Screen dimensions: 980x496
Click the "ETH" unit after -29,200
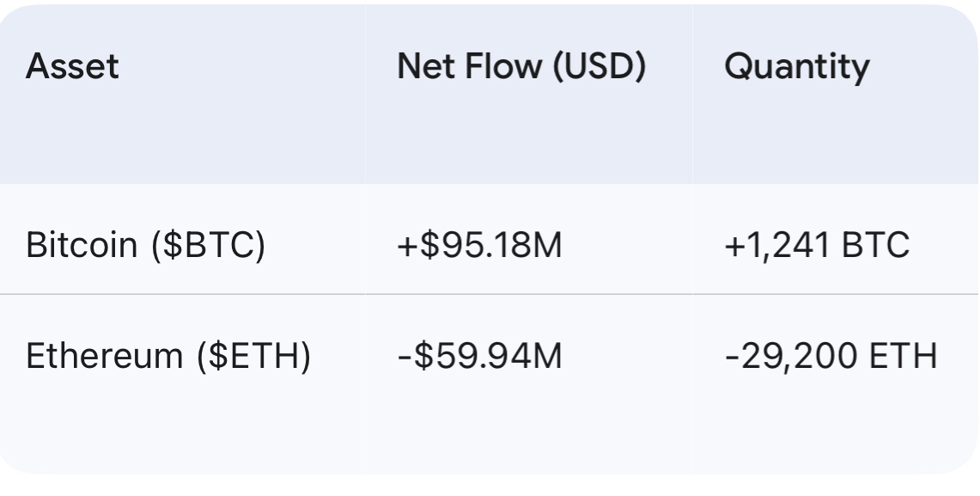tap(903, 356)
